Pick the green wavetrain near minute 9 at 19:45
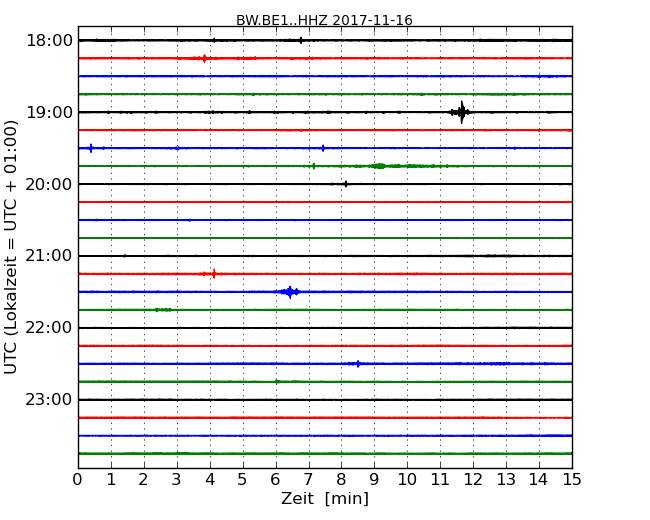 click(379, 166)
